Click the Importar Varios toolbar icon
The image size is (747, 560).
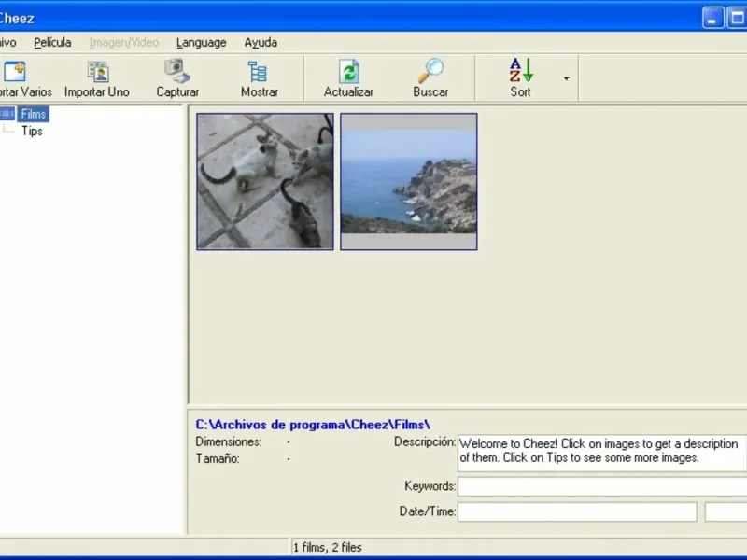click(14, 72)
